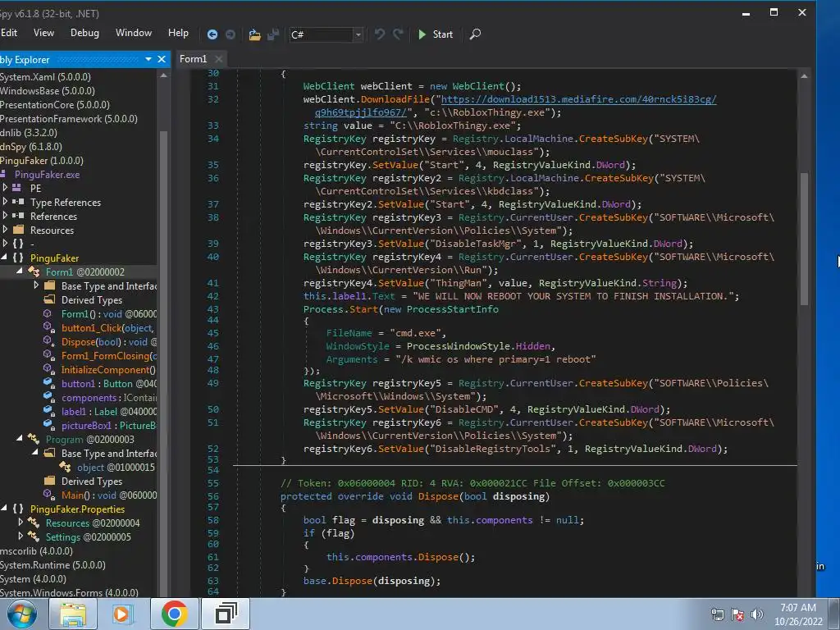Select the PinguFaker.exe module icon

click(x=4, y=174)
